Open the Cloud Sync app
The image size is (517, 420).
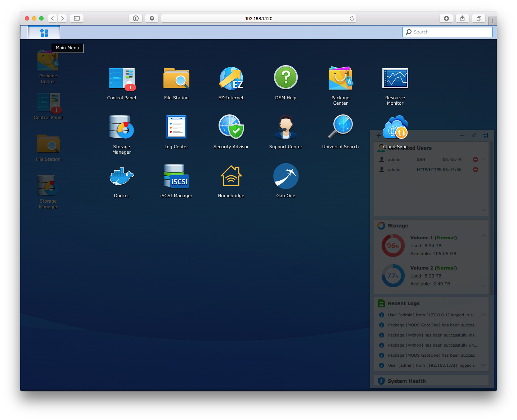point(395,132)
